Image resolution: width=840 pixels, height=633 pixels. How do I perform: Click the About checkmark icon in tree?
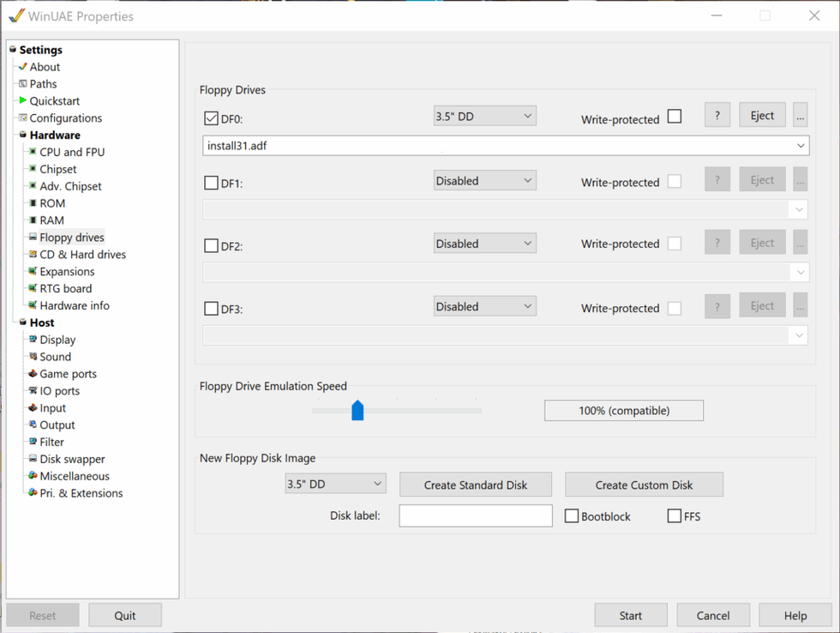tap(22, 67)
